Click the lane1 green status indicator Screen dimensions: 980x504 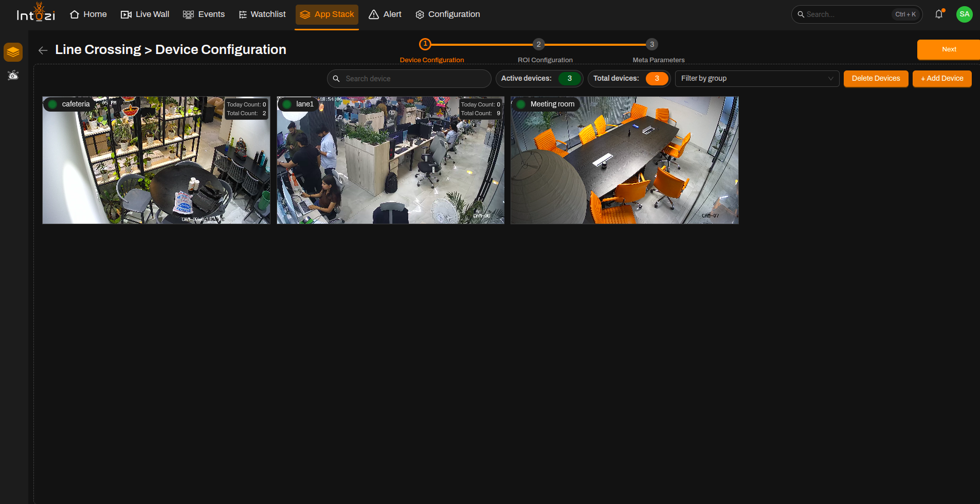pos(287,104)
